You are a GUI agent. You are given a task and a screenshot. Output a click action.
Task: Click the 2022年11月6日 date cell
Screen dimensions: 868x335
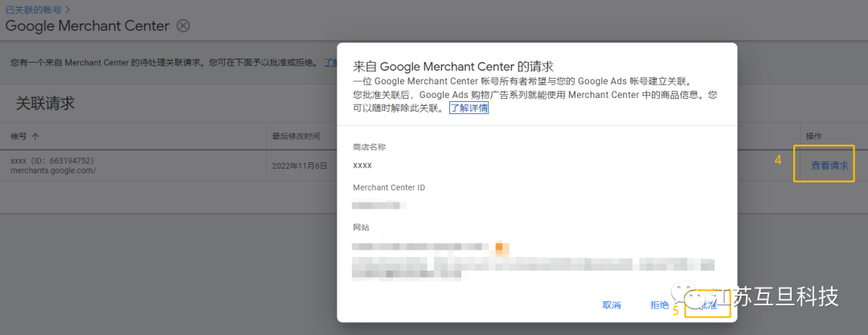click(300, 165)
